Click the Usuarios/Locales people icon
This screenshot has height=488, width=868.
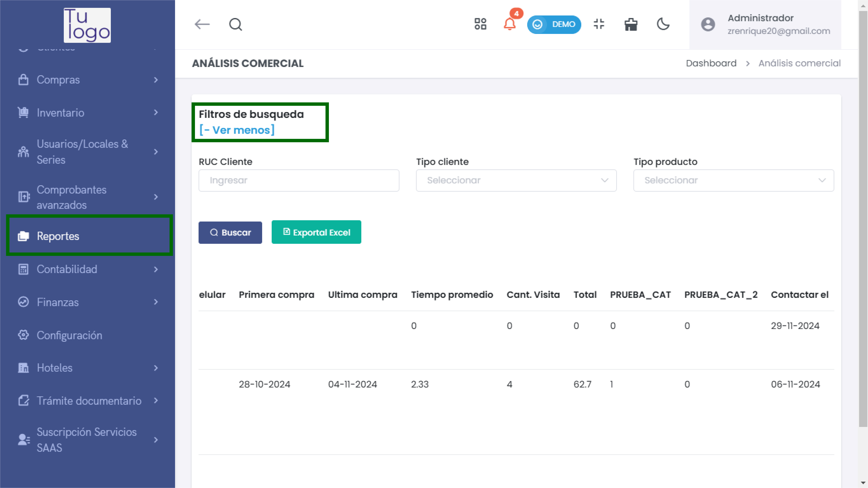tap(23, 152)
